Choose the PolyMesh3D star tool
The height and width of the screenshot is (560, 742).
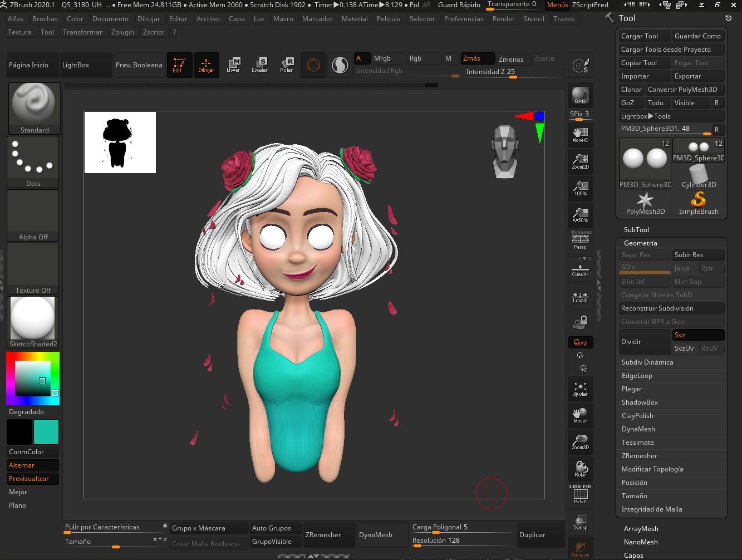pyautogui.click(x=645, y=203)
